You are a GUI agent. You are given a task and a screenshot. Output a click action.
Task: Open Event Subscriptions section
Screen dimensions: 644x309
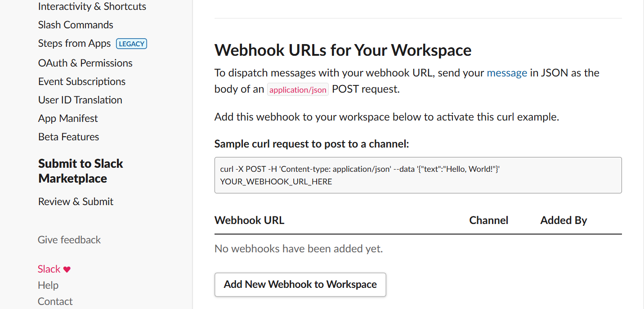(x=81, y=81)
